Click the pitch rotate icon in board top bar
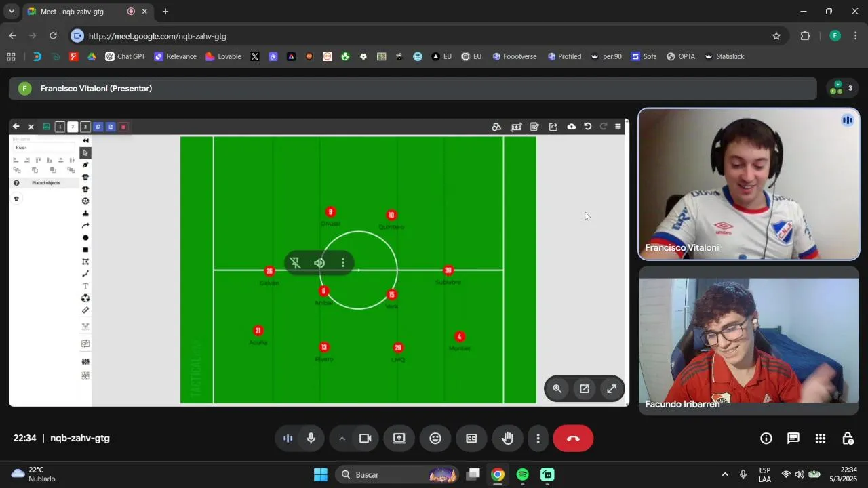This screenshot has width=868, height=488. tap(516, 127)
